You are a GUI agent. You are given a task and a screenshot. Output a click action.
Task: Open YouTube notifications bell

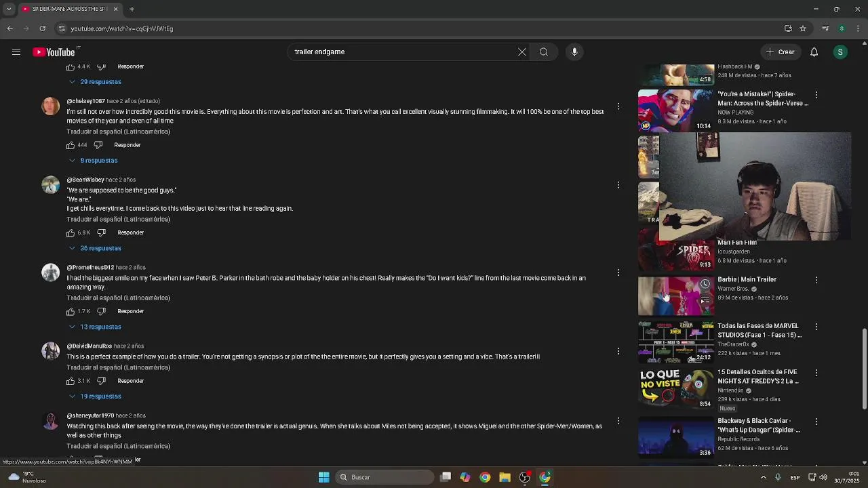814,52
